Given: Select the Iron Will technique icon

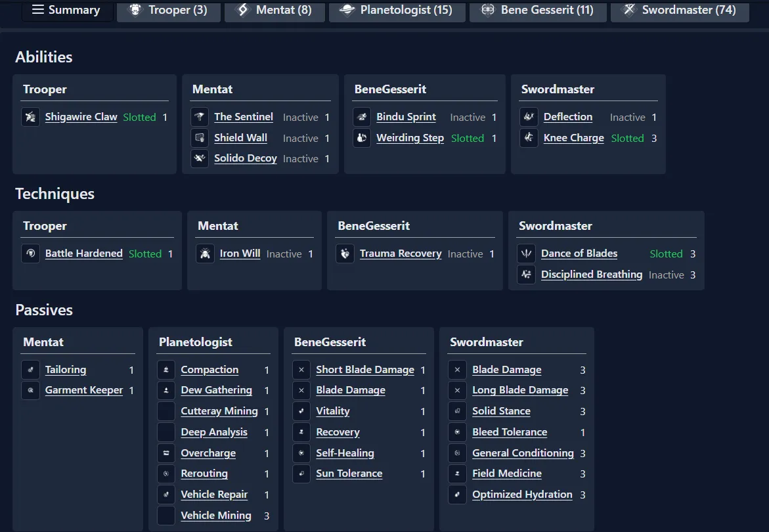Looking at the screenshot, I should (x=205, y=254).
